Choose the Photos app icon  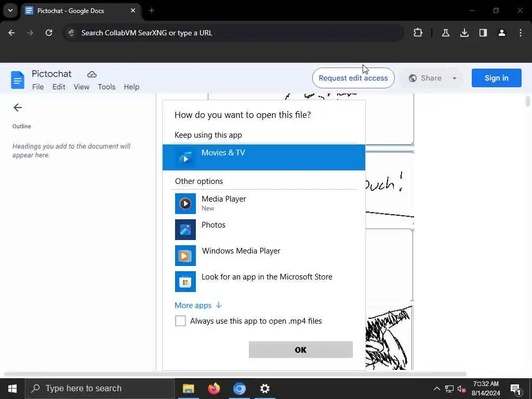click(185, 229)
